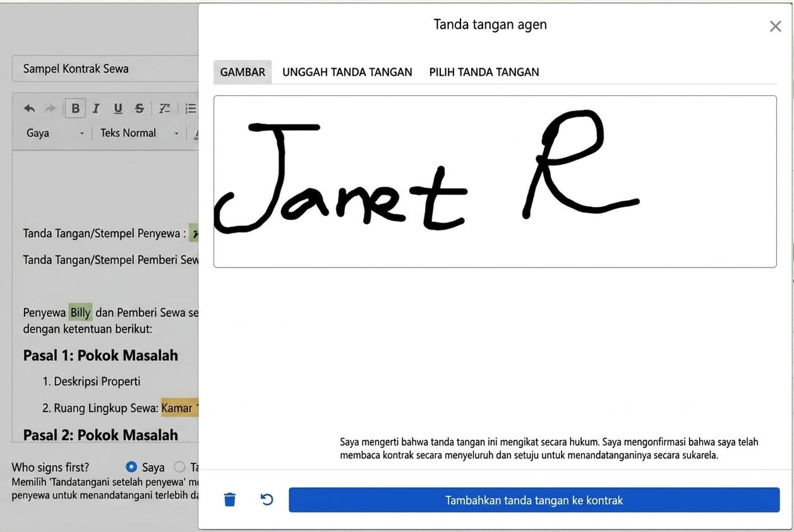Click the highlighted Billy tenant field
This screenshot has height=532, width=794.
pos(80,312)
